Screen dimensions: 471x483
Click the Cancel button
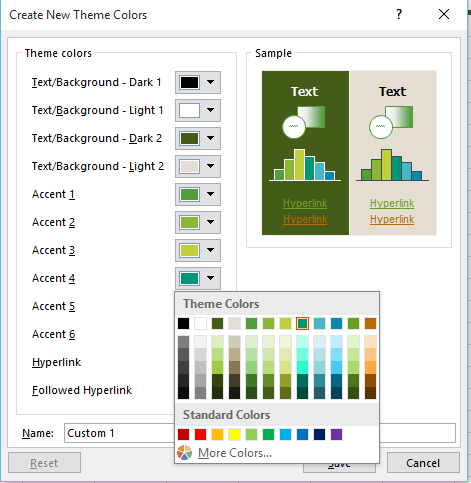[423, 463]
